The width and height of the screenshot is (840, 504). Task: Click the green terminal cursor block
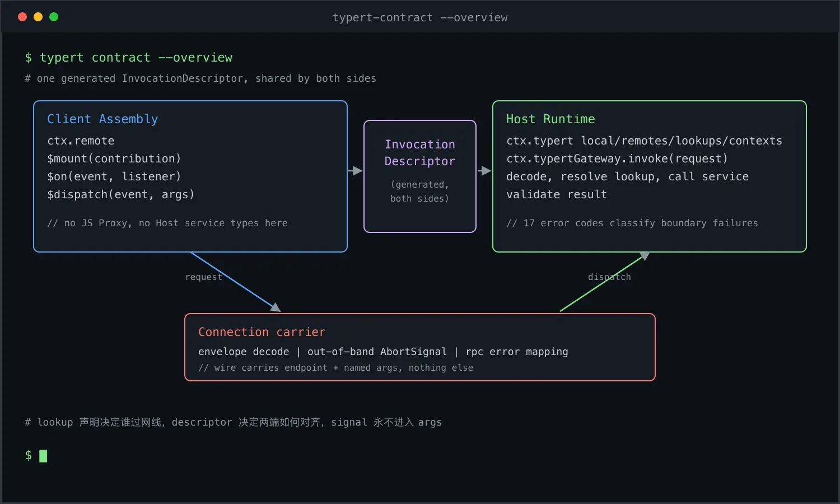(43, 456)
